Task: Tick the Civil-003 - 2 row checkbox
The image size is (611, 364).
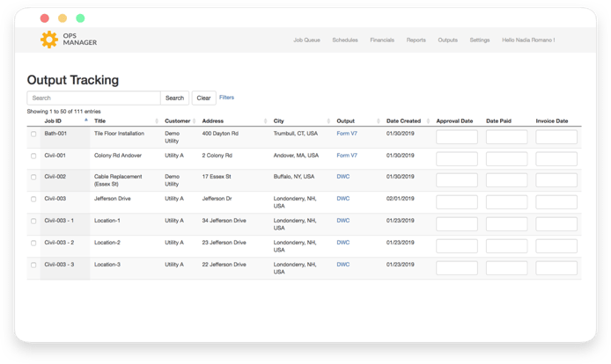Action: [33, 243]
